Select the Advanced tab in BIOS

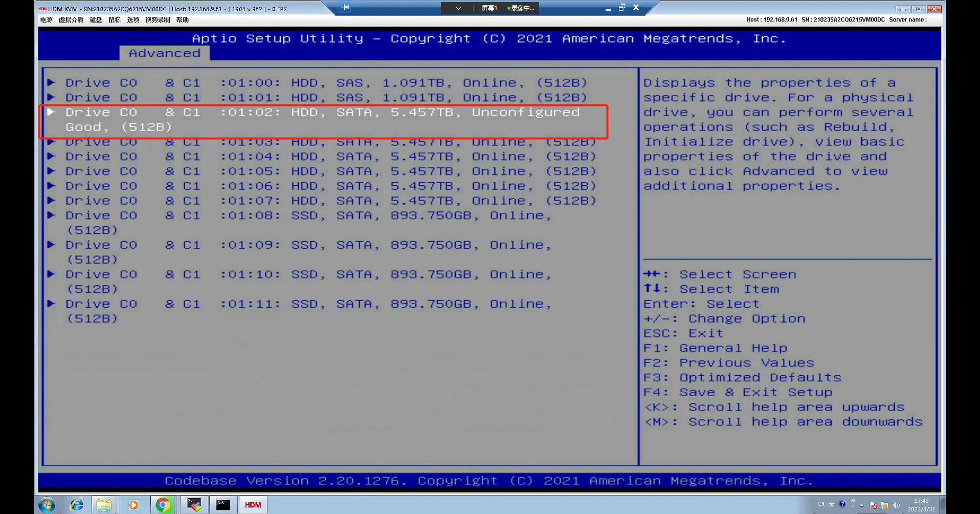coord(164,53)
